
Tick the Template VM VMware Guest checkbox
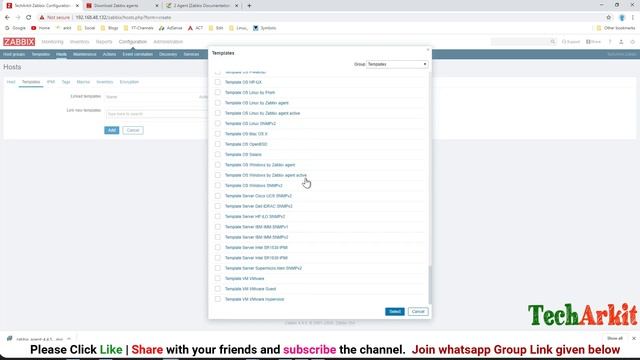[x=218, y=289]
